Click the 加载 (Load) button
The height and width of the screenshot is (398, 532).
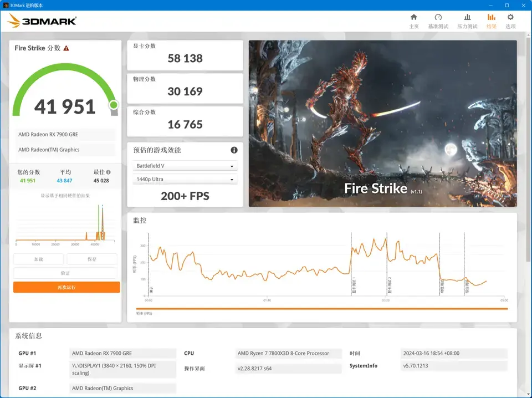(x=38, y=259)
